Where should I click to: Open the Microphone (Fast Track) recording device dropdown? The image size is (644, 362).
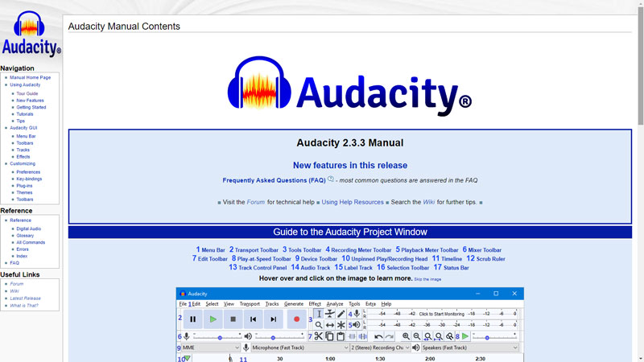pyautogui.click(x=300, y=348)
